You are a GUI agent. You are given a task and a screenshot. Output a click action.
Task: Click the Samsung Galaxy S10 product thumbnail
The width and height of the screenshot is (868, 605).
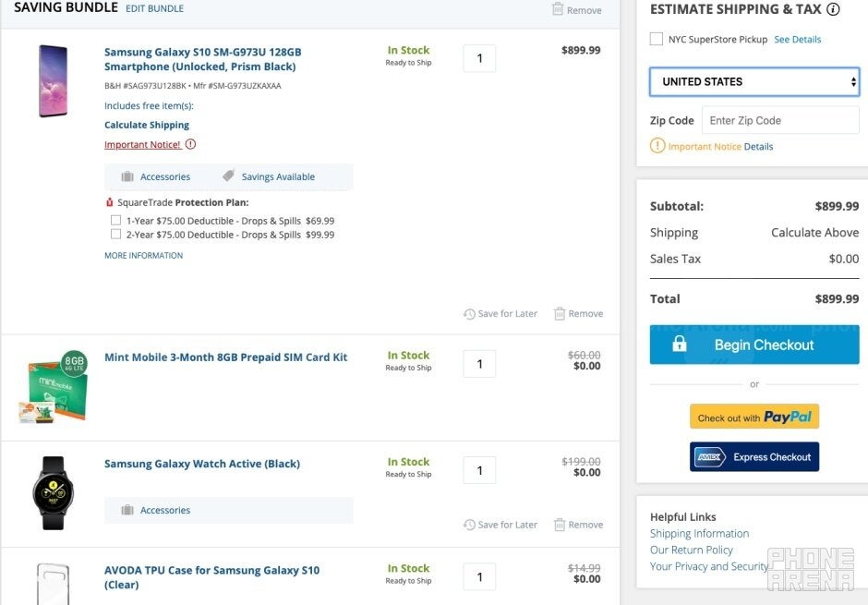[x=54, y=81]
